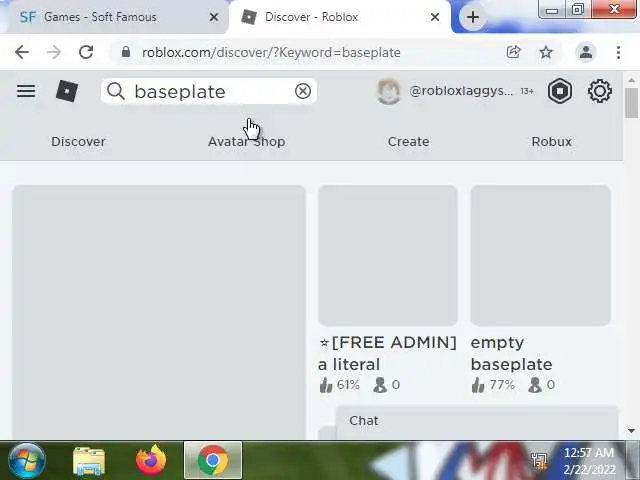The width and height of the screenshot is (640, 480).
Task: Click the 77% like rating
Action: coord(493,385)
